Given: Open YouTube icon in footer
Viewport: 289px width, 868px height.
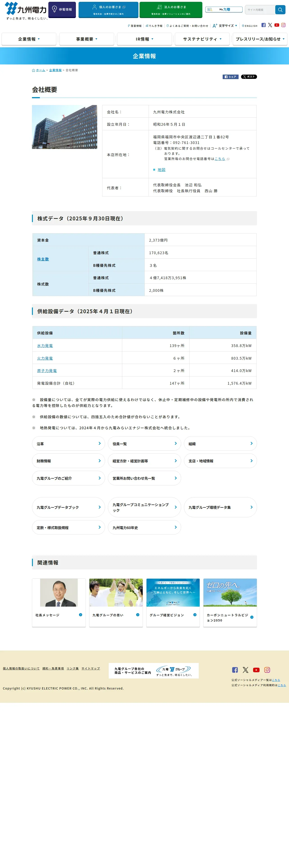Looking at the screenshot, I should [x=256, y=670].
